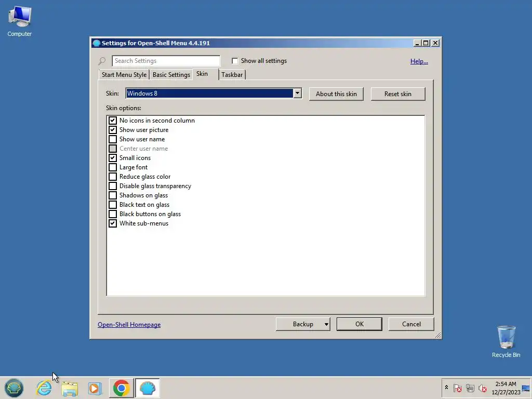Enable Black buttons on glass option
532x399 pixels.
click(113, 214)
